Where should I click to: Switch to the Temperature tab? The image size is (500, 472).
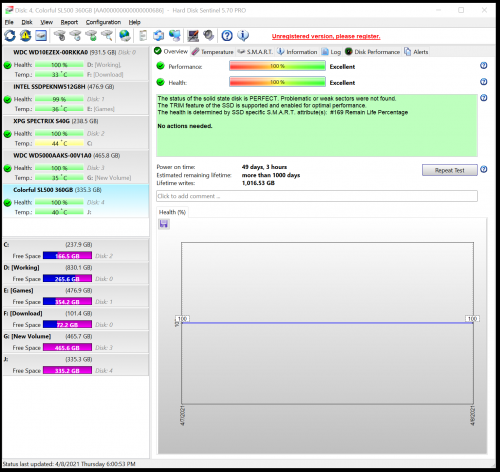pyautogui.click(x=213, y=52)
